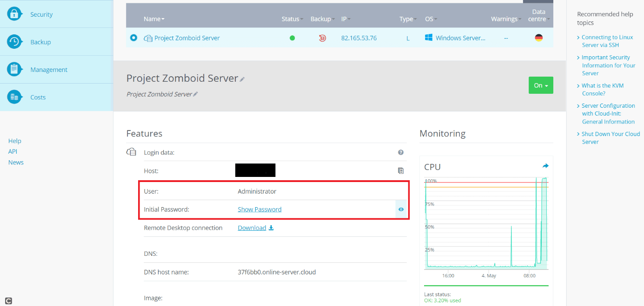This screenshot has height=306, width=644.
Task: Click the Backup clock icon
Action: pos(14,42)
